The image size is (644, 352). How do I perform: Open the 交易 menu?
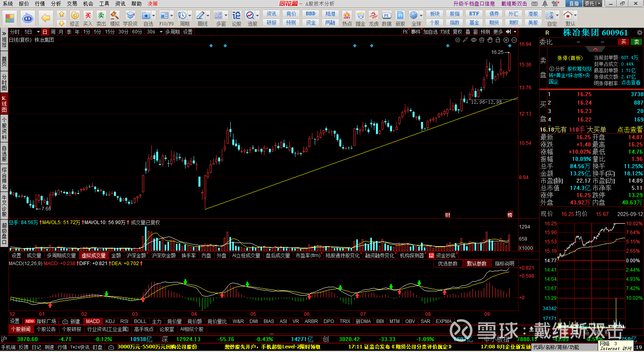[x=72, y=4]
